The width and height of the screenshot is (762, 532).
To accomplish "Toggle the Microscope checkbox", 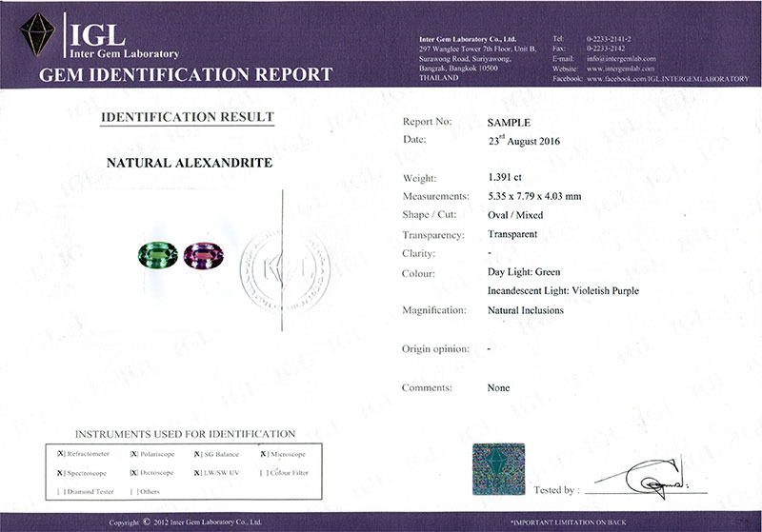I will 264,454.
